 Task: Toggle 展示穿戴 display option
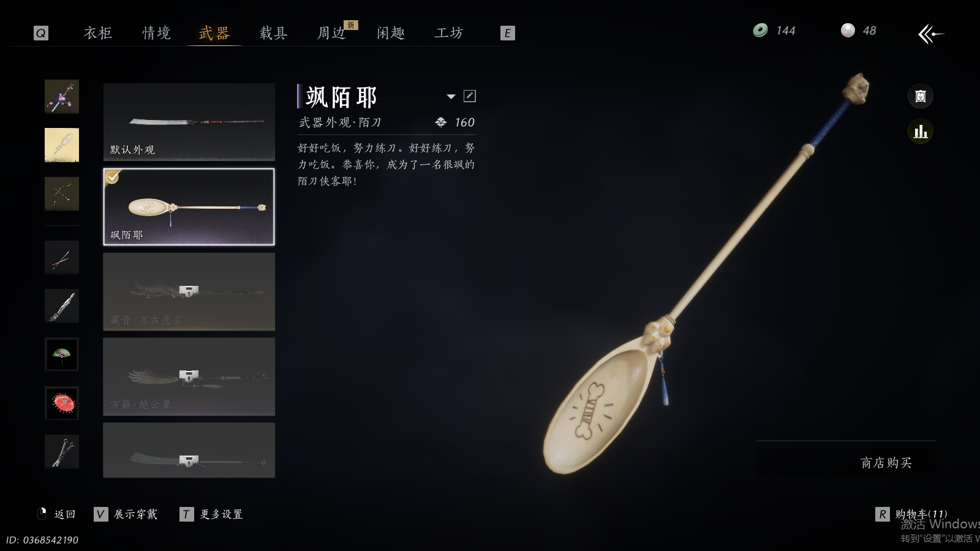point(126,514)
